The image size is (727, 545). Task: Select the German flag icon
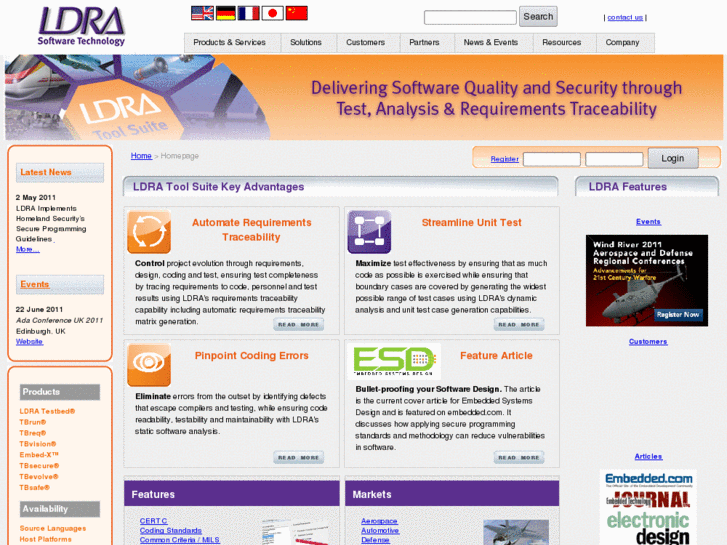tap(226, 13)
